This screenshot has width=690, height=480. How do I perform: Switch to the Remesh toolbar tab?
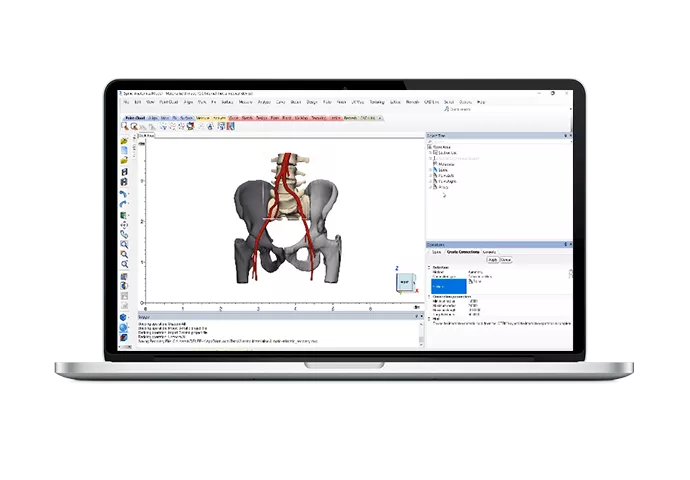click(350, 118)
